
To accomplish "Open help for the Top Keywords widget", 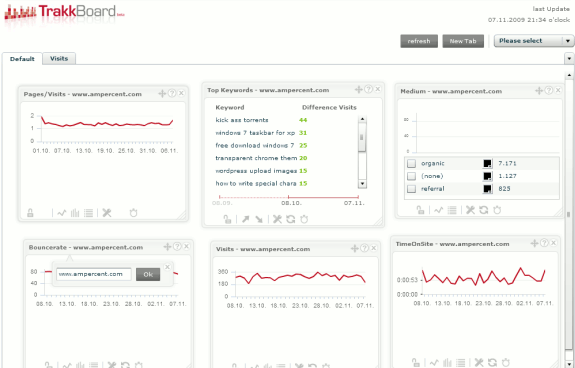I will pos(368,89).
